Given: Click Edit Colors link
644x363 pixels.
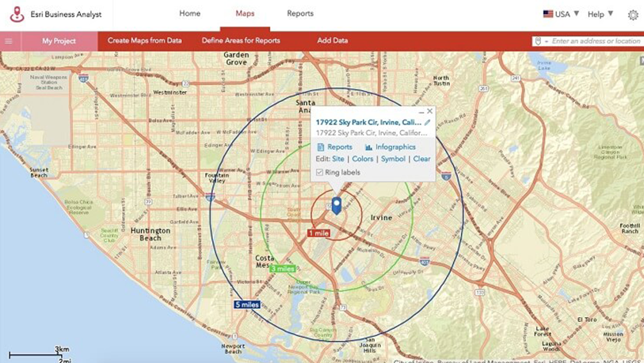Looking at the screenshot, I should coord(363,159).
